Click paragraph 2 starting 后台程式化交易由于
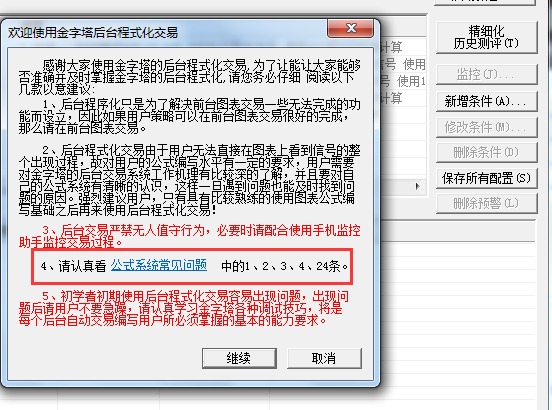 (x=189, y=180)
